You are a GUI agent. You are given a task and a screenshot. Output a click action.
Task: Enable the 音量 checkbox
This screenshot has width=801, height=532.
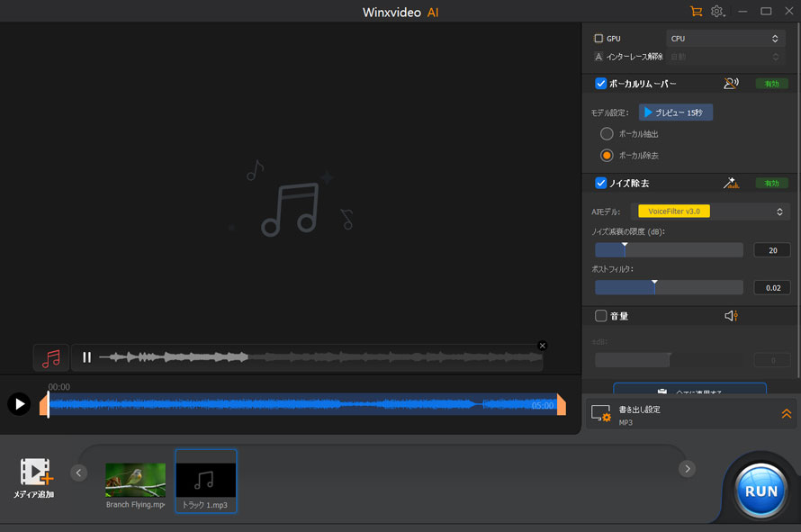tap(600, 316)
